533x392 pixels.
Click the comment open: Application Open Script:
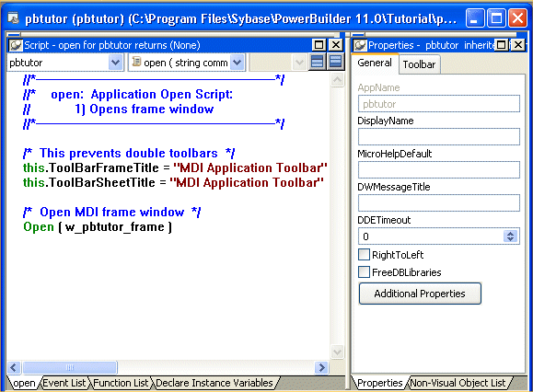(142, 94)
